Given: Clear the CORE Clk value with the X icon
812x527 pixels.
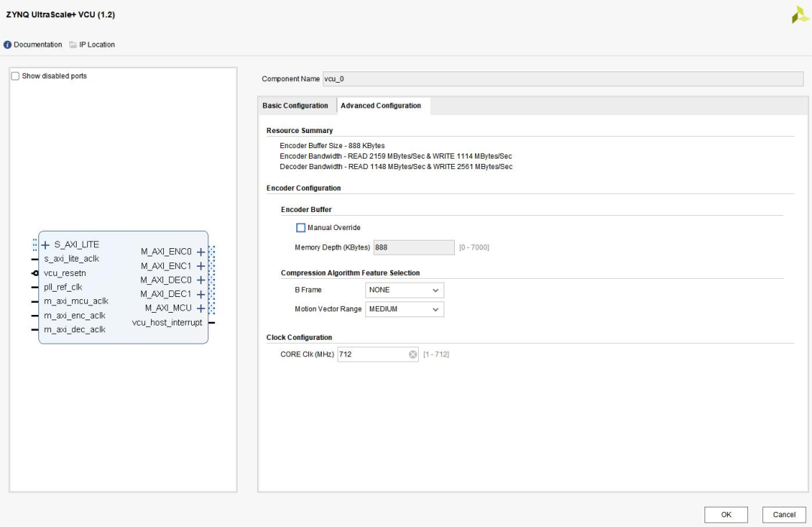Looking at the screenshot, I should pos(413,355).
